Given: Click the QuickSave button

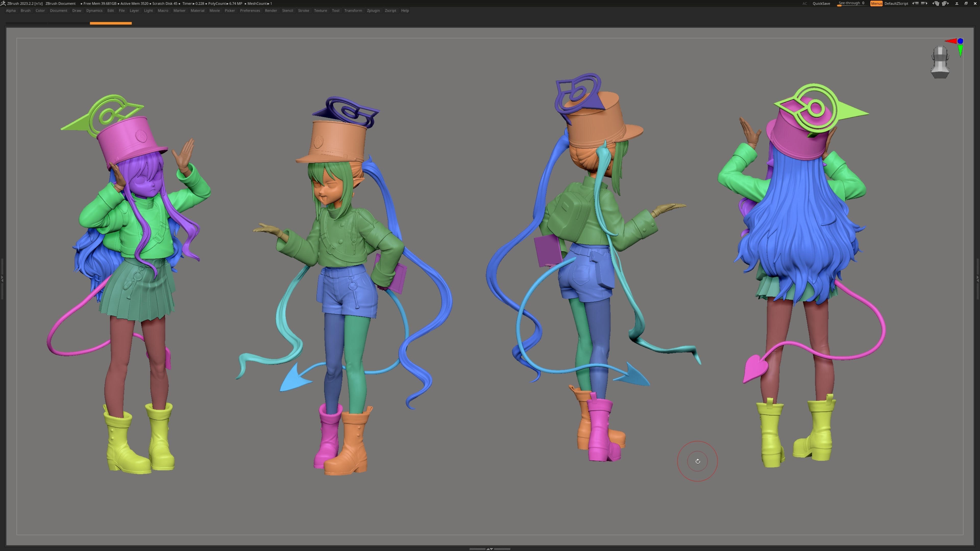Looking at the screenshot, I should (821, 3).
